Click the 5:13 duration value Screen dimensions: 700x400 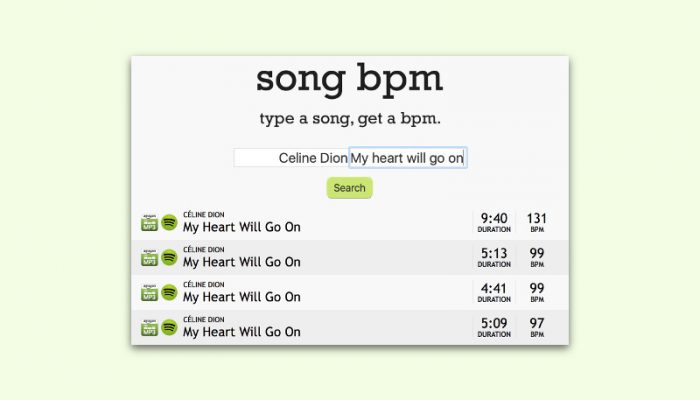[494, 253]
